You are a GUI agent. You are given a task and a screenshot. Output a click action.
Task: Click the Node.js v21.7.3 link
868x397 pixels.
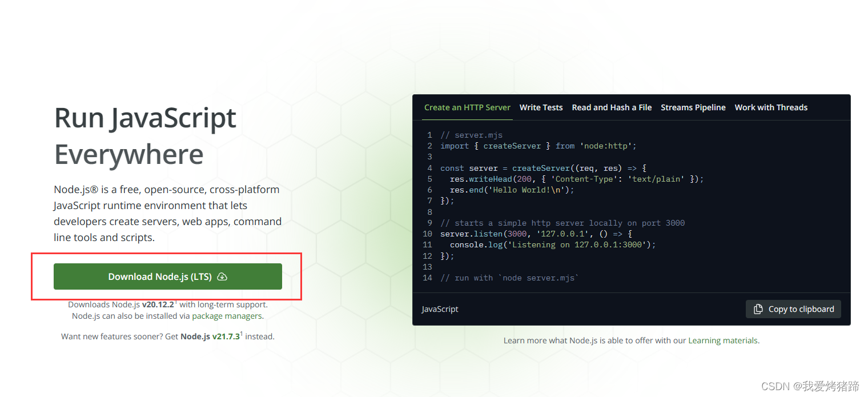tap(211, 336)
